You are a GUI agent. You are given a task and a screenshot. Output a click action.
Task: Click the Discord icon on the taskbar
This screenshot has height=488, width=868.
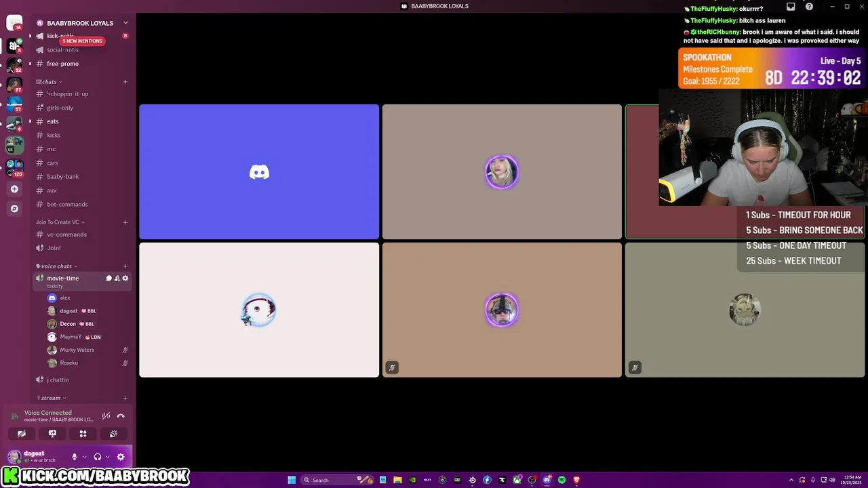547,480
